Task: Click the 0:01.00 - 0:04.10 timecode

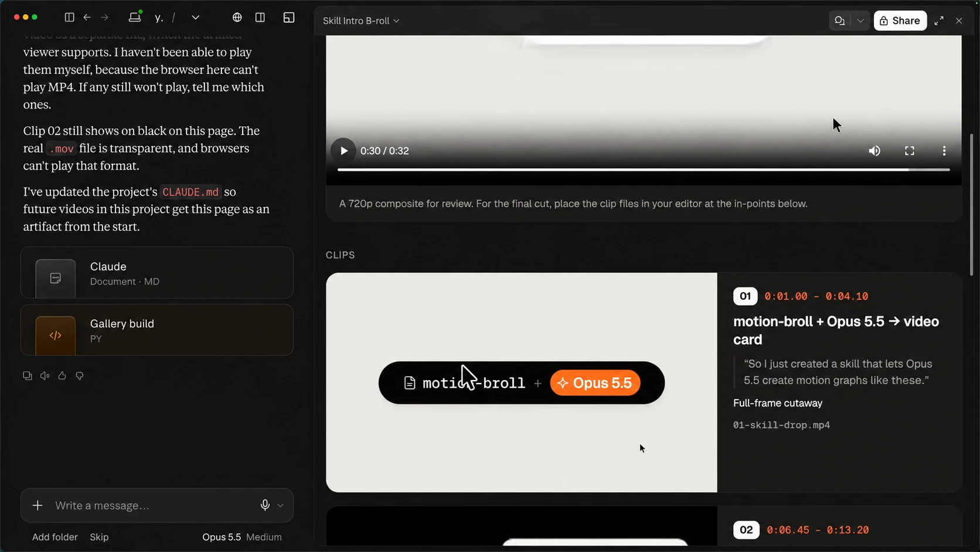Action: (x=816, y=296)
